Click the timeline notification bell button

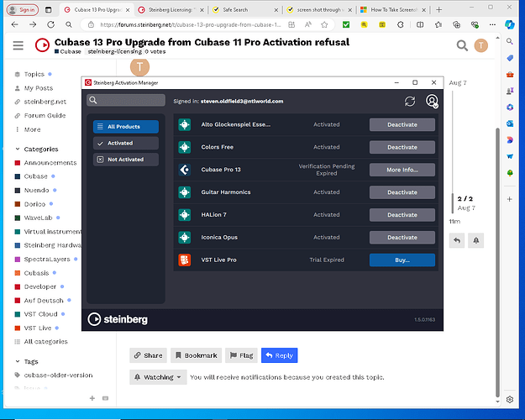475,240
